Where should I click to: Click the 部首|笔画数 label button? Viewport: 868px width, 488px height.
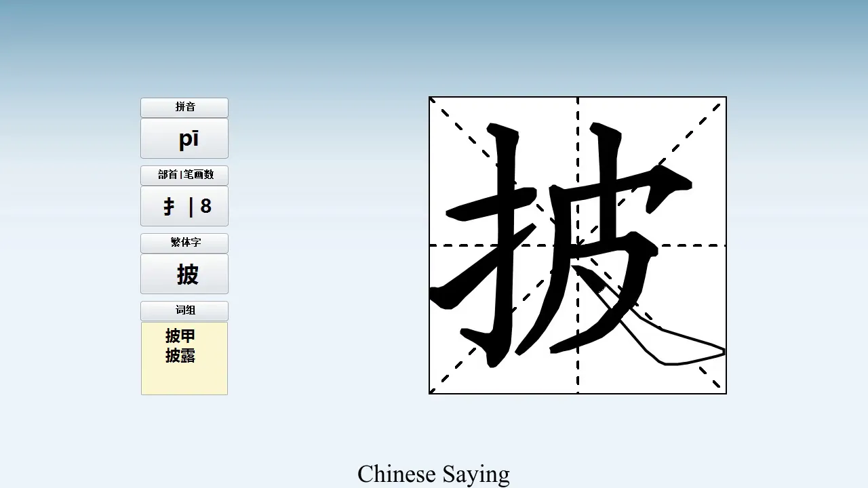pos(184,175)
